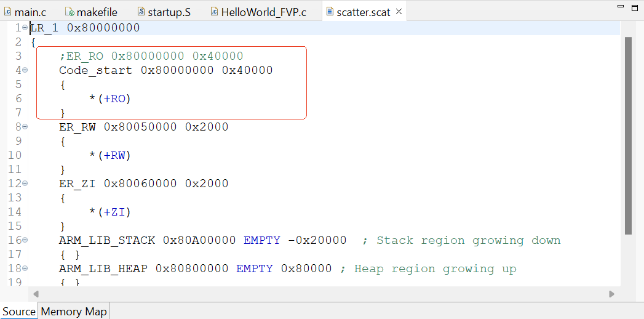
Task: Collapse the LR_1 load region fold
Action: tap(25, 28)
